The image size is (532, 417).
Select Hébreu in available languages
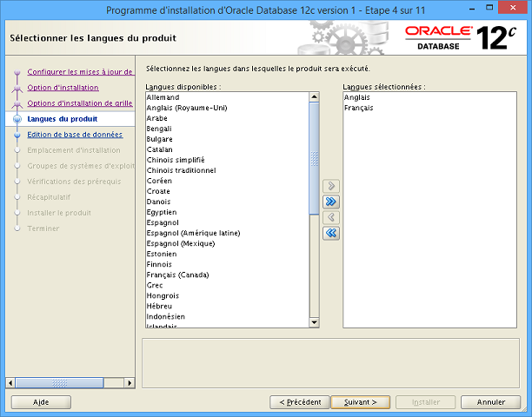coord(228,306)
